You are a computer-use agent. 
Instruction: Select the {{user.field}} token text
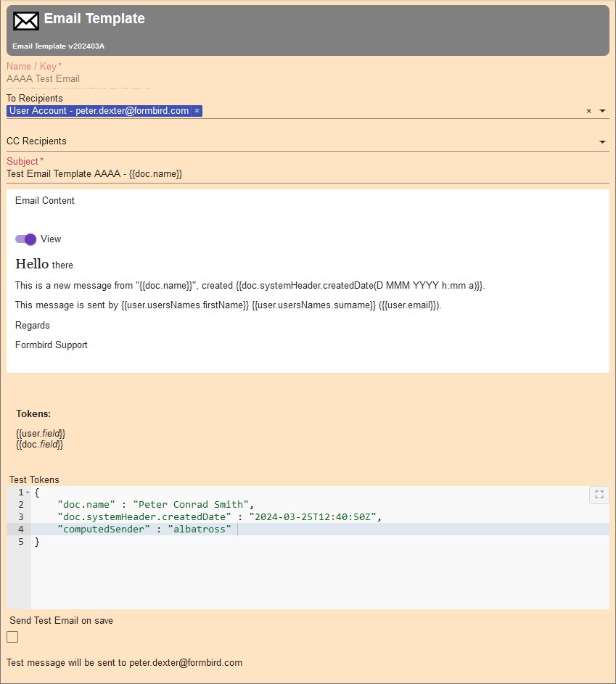tap(39, 432)
